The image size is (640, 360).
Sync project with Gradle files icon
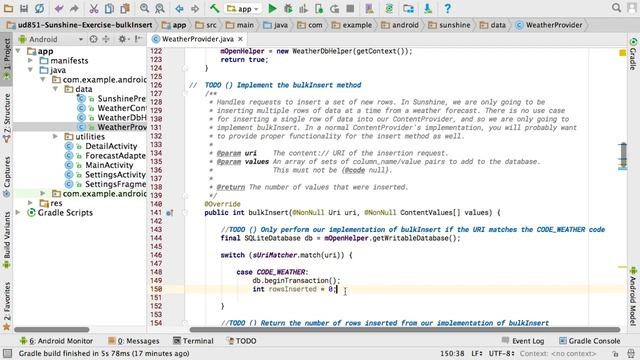(x=389, y=8)
